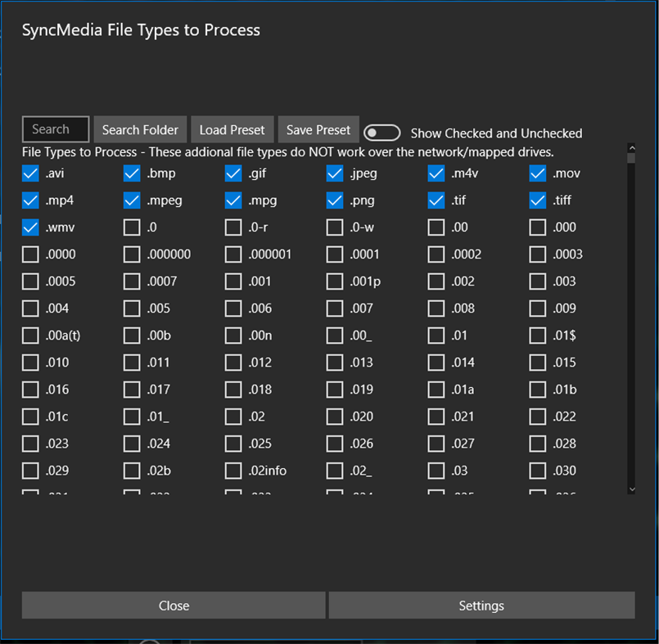Uncheck the .tiff checkbox
Viewport: 659px width, 644px height.
tap(537, 200)
